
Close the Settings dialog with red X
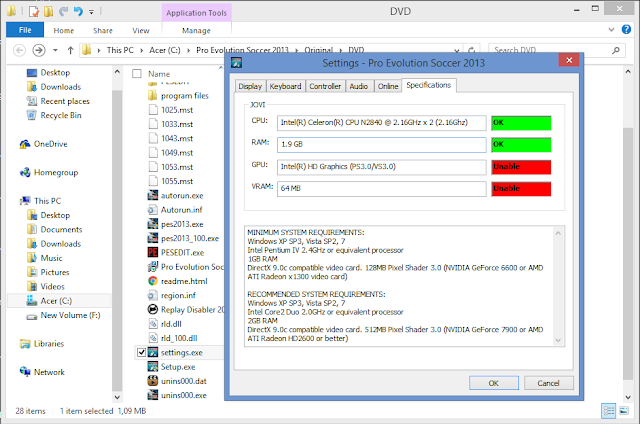click(569, 60)
